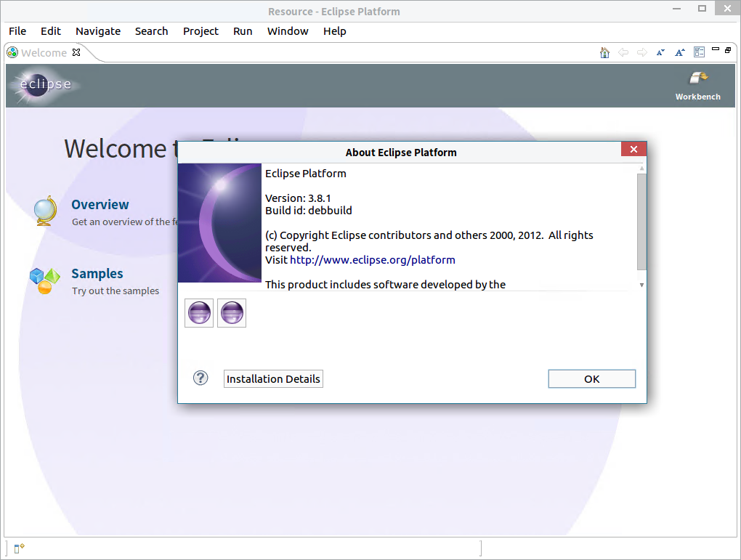
Task: Open the eclipse.org/platform link
Action: point(373,260)
